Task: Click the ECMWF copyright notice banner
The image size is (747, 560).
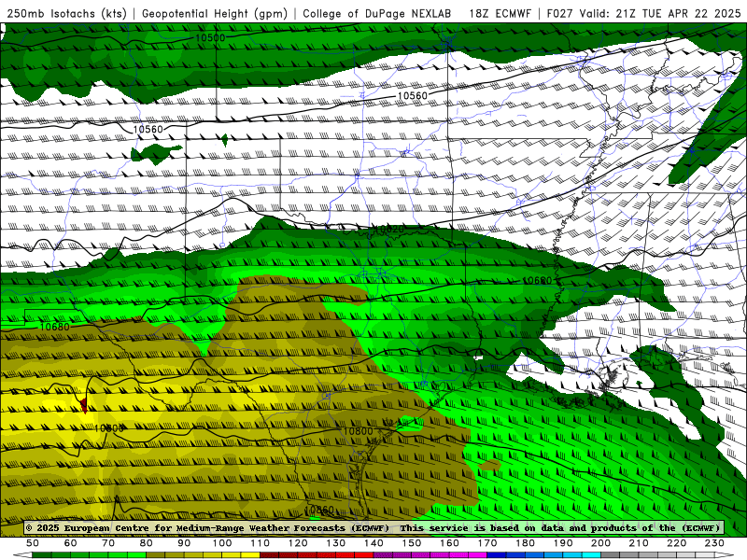Action: click(373, 527)
